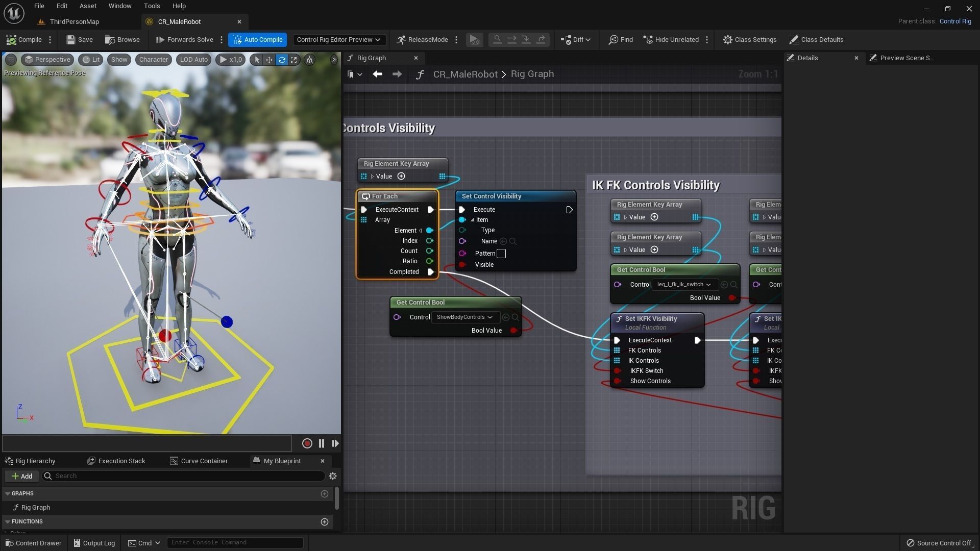Open the ShowBodyControls control name dropdown

point(464,317)
